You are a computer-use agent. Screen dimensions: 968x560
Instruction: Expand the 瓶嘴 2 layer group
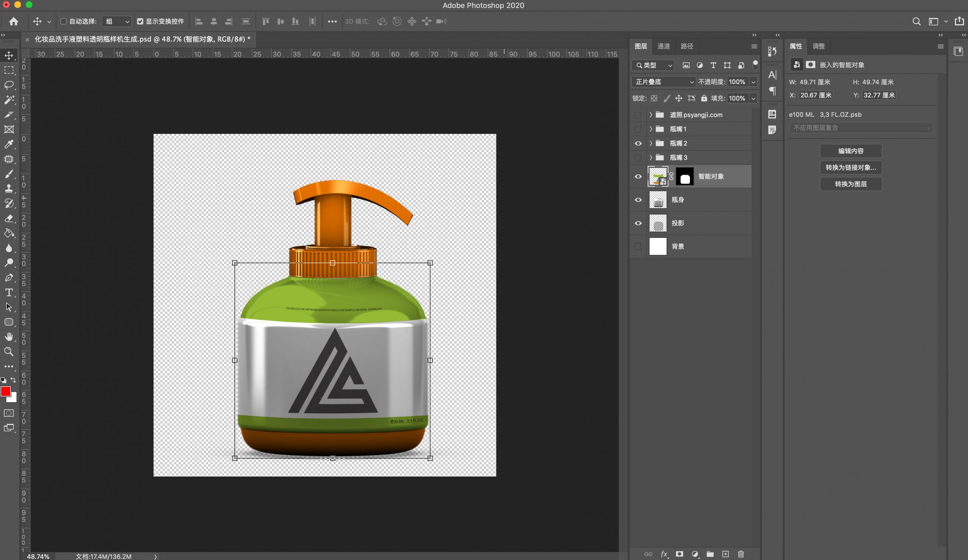pyautogui.click(x=651, y=143)
